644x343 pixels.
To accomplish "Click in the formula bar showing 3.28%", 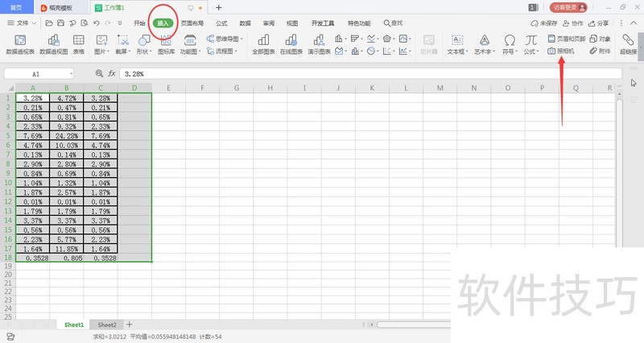I will [x=370, y=74].
